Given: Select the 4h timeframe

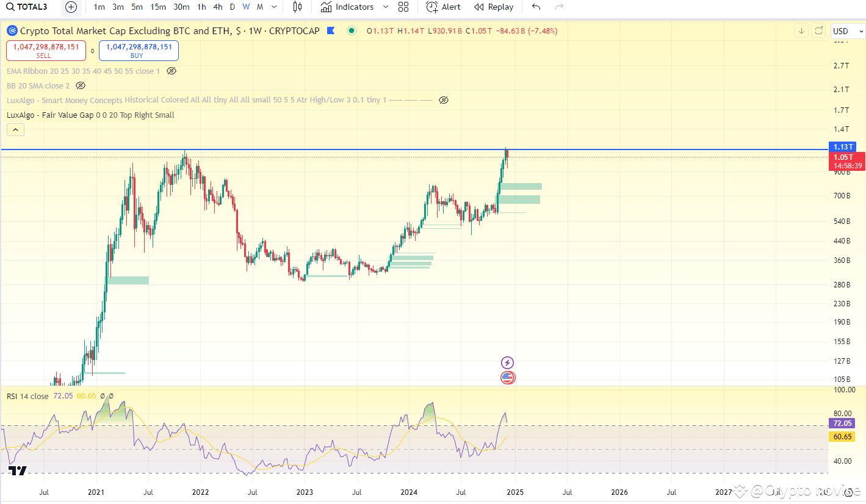Looking at the screenshot, I should [x=218, y=7].
